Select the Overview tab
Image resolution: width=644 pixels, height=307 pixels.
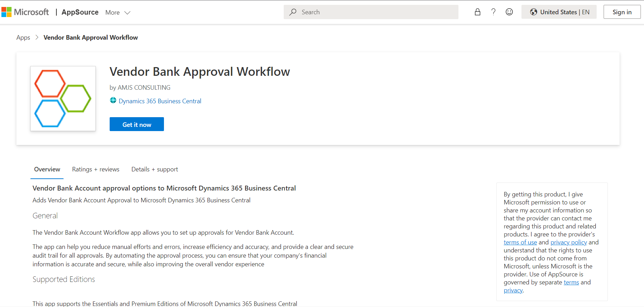(x=47, y=169)
